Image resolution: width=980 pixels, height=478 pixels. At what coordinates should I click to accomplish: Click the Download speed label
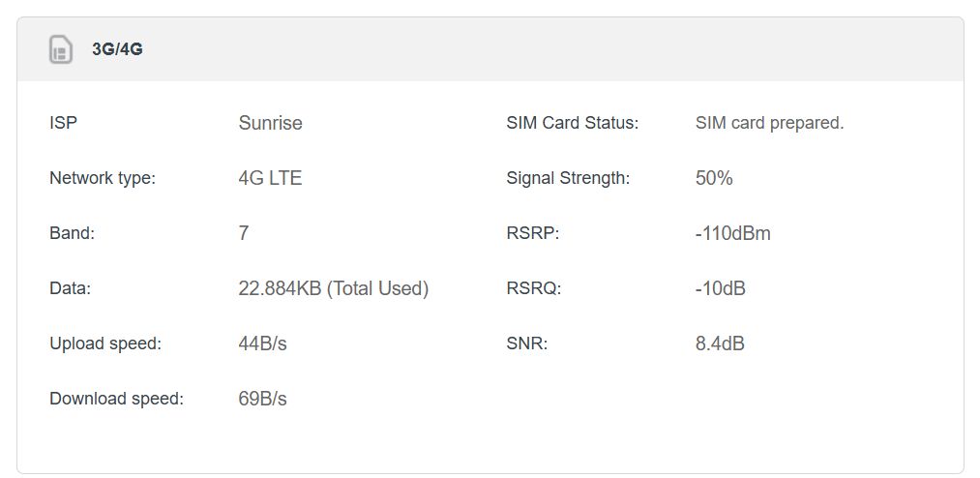[x=117, y=399]
